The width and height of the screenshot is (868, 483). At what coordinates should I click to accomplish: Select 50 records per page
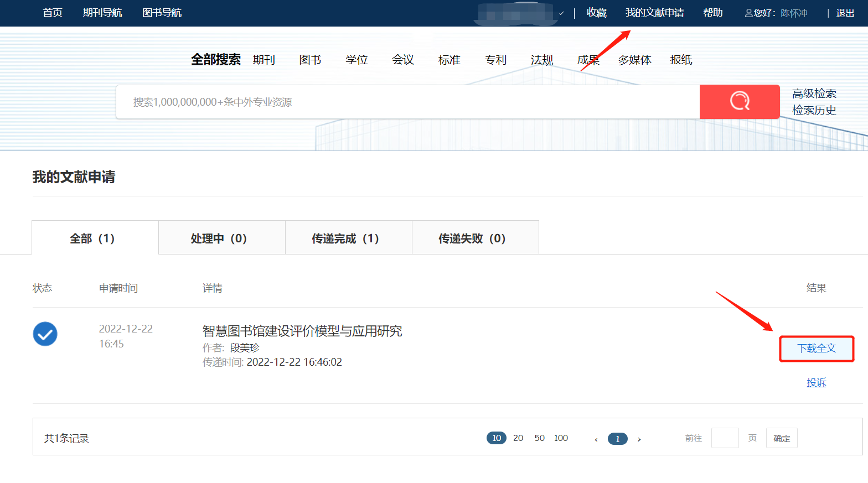[x=539, y=438]
